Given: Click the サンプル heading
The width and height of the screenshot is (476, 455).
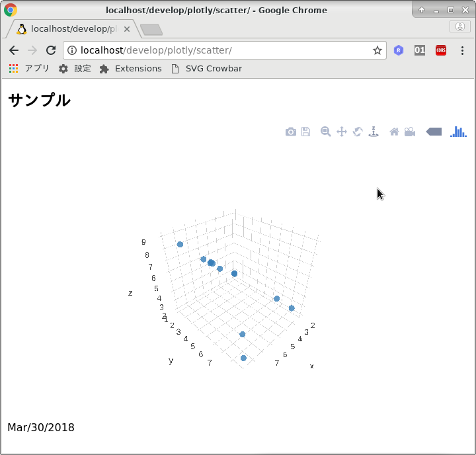Looking at the screenshot, I should click(x=39, y=100).
